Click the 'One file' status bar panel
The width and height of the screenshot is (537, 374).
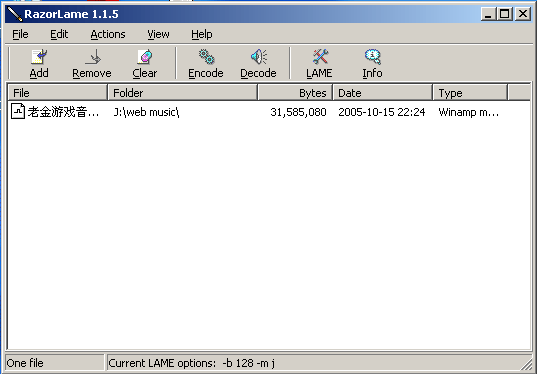click(55, 363)
